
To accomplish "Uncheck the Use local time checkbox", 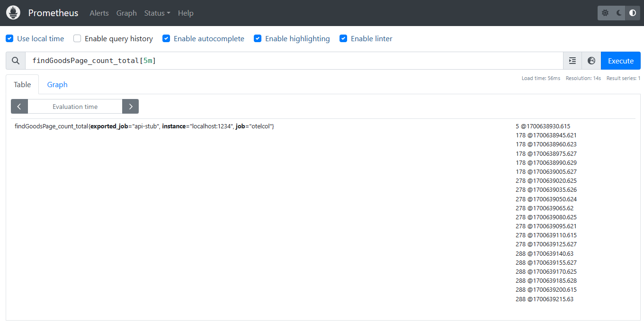I will pyautogui.click(x=9, y=38).
